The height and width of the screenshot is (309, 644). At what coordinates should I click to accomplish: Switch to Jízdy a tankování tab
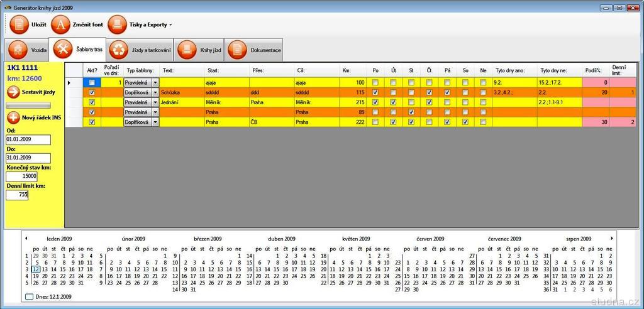tap(117, 50)
